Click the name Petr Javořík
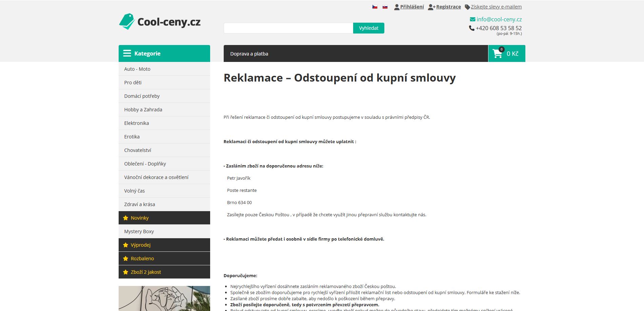 [x=239, y=178]
